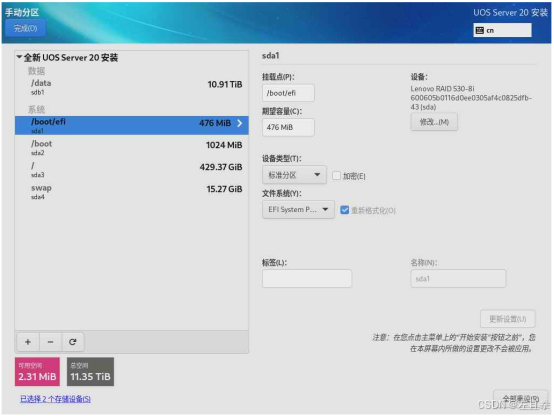Viewport: 554px width, 416px height.
Task: Click the UOS Server 20 安装 header text
Action: 511,12
